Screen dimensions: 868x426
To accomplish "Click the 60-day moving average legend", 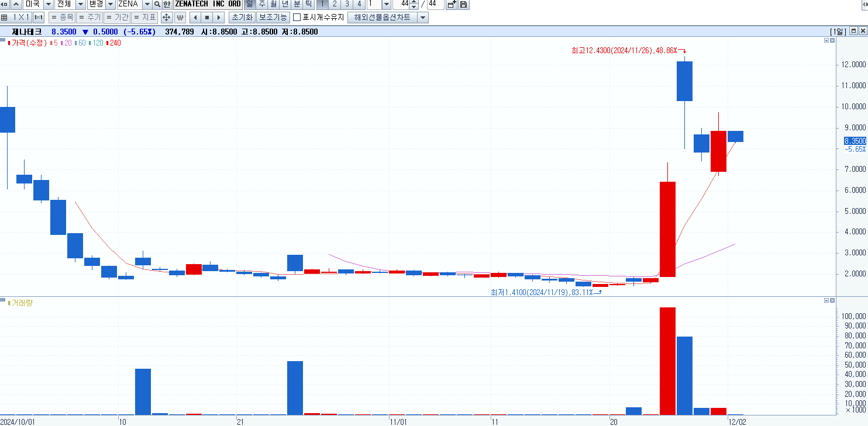I will [x=80, y=43].
